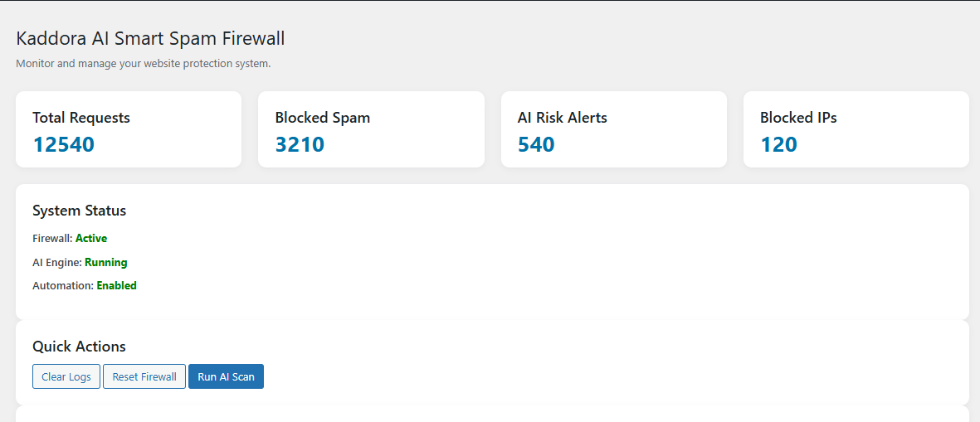Click the 540 risk alerts value

click(x=536, y=144)
